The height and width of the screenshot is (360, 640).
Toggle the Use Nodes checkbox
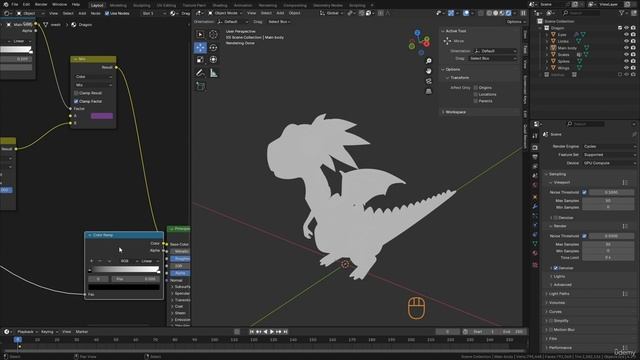(x=107, y=13)
